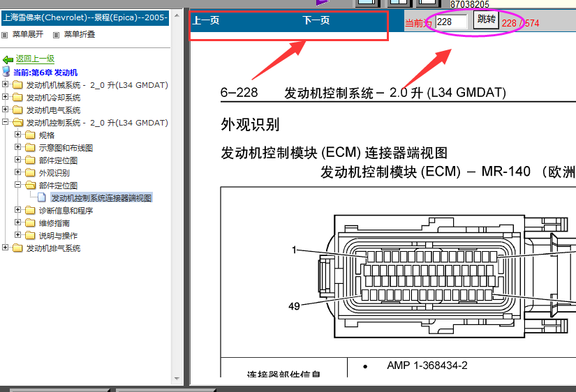Click the green back arrow icon
This screenshot has height=392, width=576.
coord(8,59)
